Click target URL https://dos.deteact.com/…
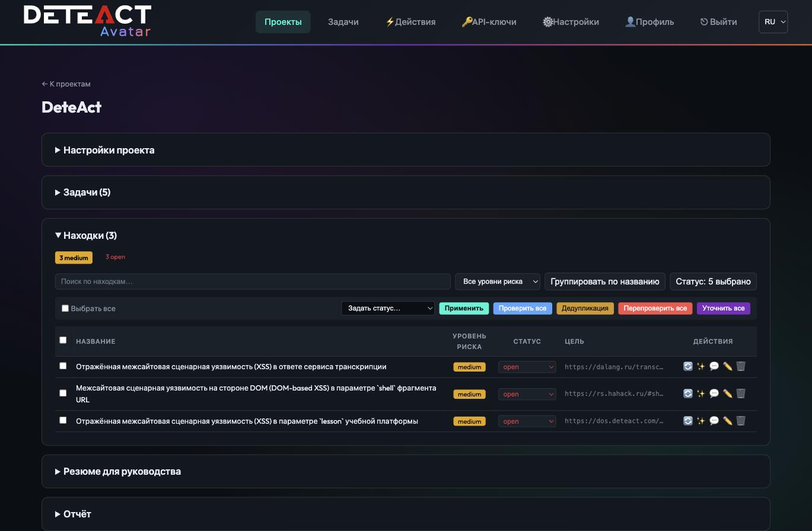 614,421
